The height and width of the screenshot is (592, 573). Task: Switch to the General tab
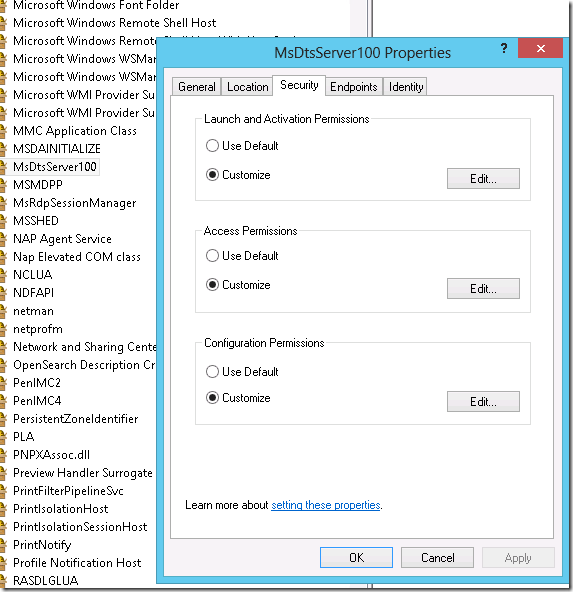(x=197, y=87)
